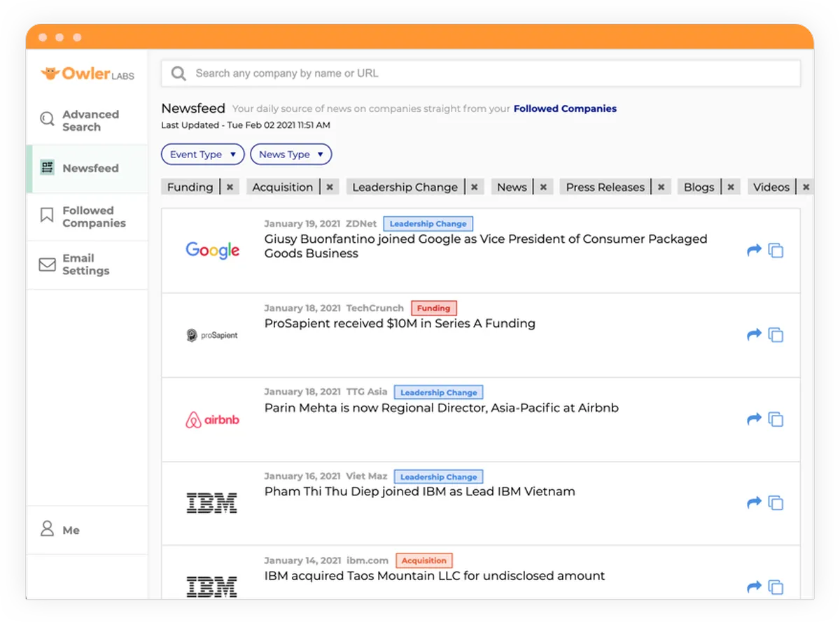Click the Owler Labs logo

pyautogui.click(x=87, y=73)
